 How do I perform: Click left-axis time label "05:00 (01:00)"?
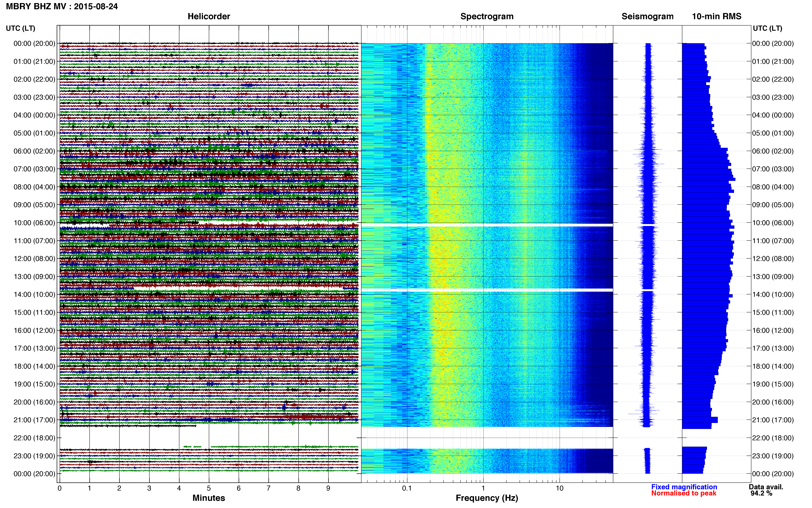(34, 133)
